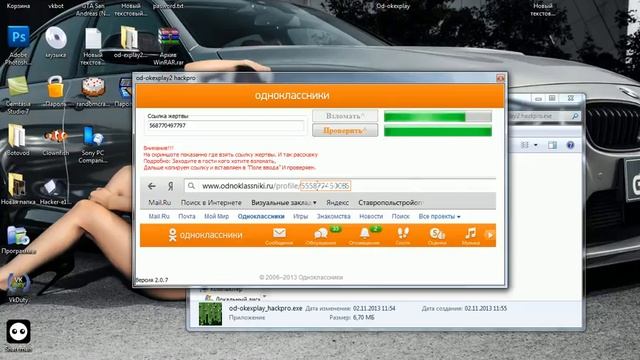Toggle the preview pane icon in Explorer window
This screenshot has height=360, width=640.
552,145
